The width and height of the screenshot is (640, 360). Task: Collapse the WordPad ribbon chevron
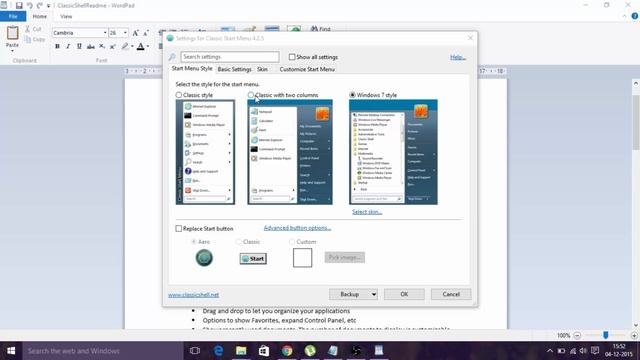[624, 16]
